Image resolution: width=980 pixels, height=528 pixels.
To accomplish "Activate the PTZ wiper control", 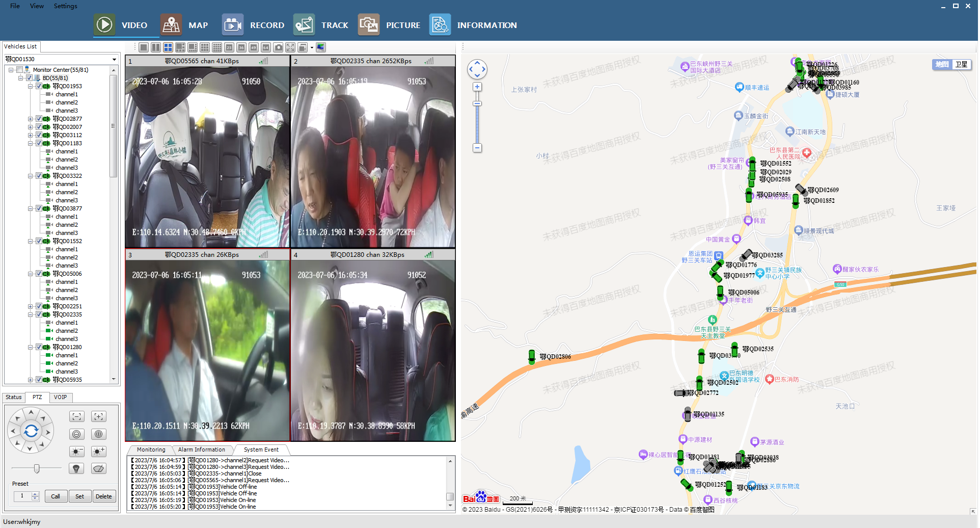I will click(x=99, y=468).
